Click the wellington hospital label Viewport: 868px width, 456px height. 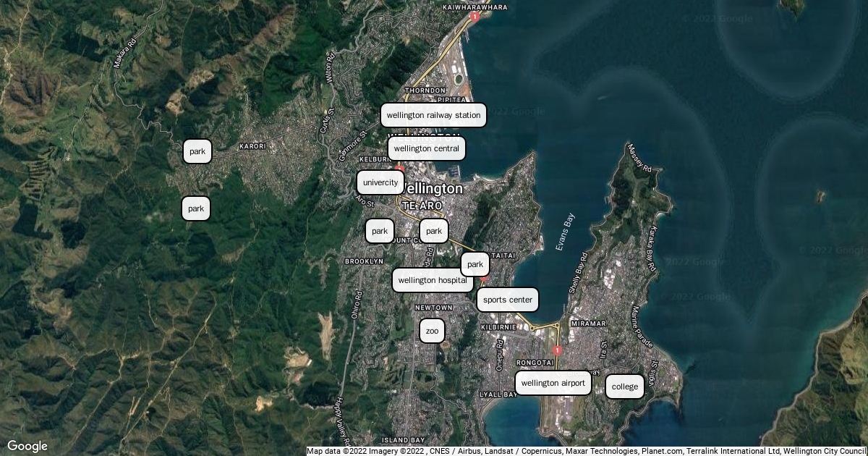[x=433, y=279]
